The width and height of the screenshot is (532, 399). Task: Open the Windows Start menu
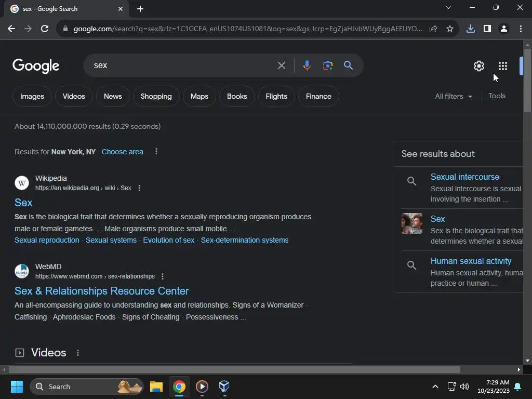(17, 387)
